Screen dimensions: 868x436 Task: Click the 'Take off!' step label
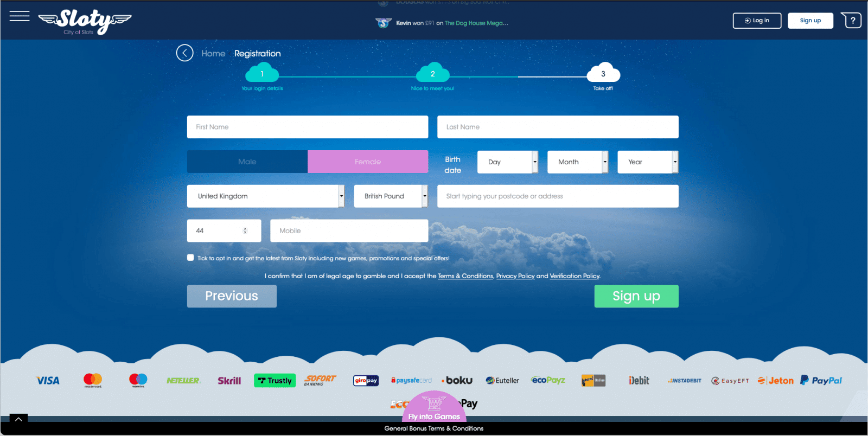(x=603, y=88)
